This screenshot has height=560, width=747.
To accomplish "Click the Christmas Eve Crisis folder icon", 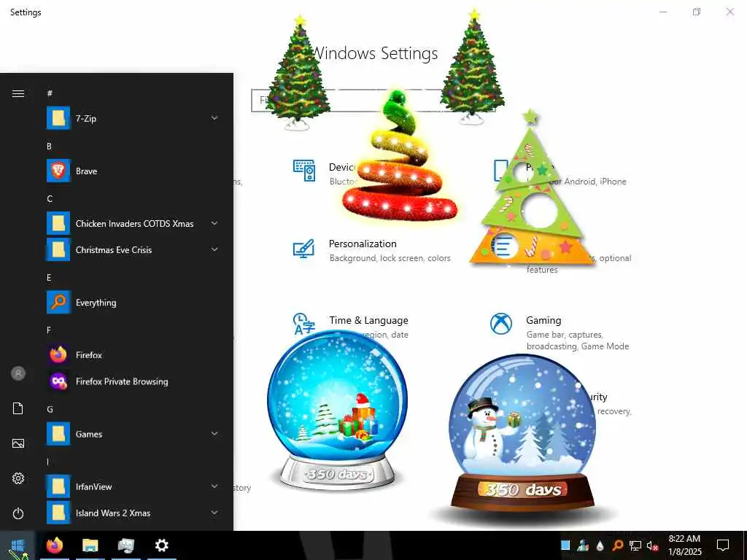I will pyautogui.click(x=58, y=249).
